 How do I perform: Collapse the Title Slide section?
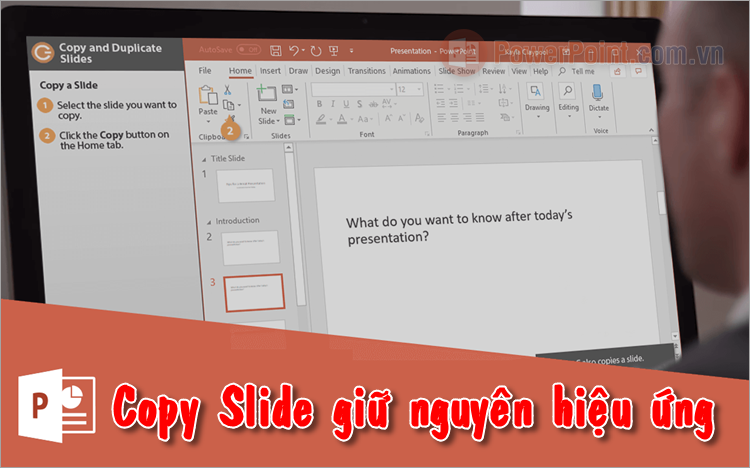(x=204, y=159)
